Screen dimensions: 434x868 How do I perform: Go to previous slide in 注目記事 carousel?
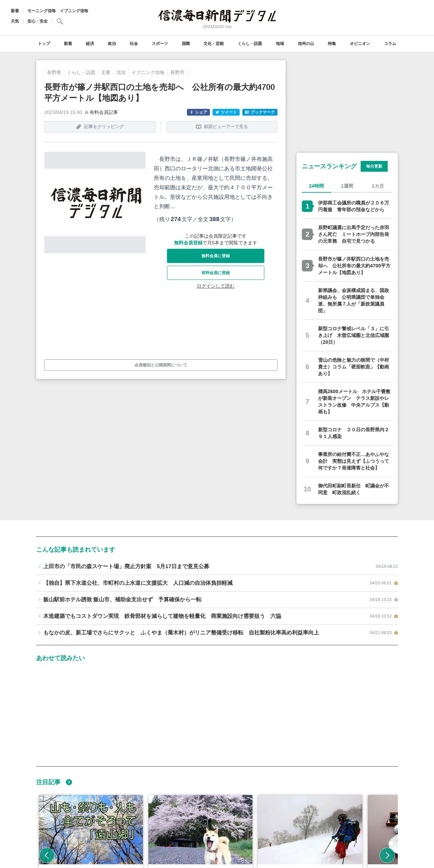tap(47, 855)
